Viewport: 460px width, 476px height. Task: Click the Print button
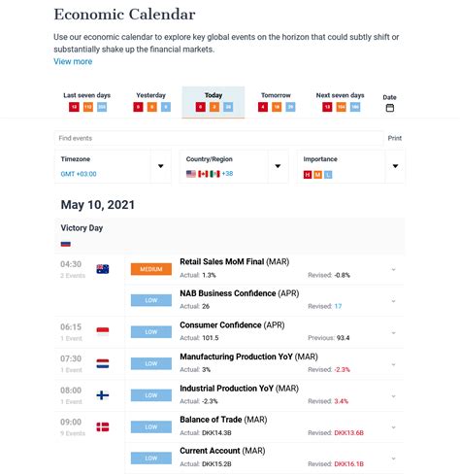[395, 138]
